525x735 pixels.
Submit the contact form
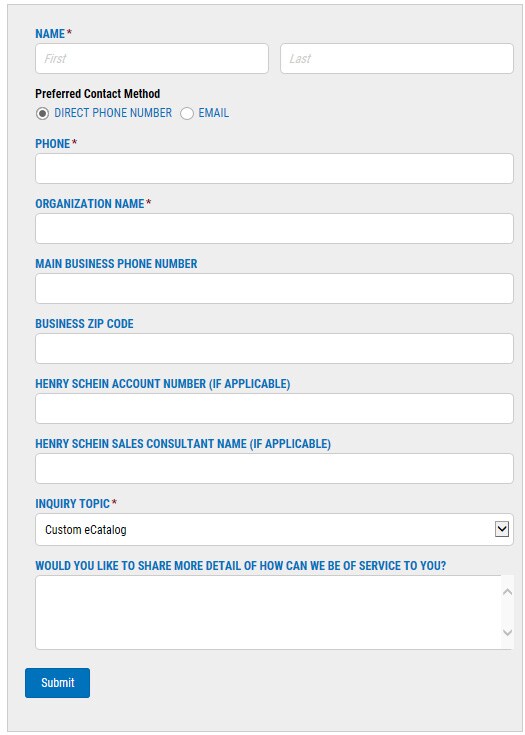tap(58, 682)
